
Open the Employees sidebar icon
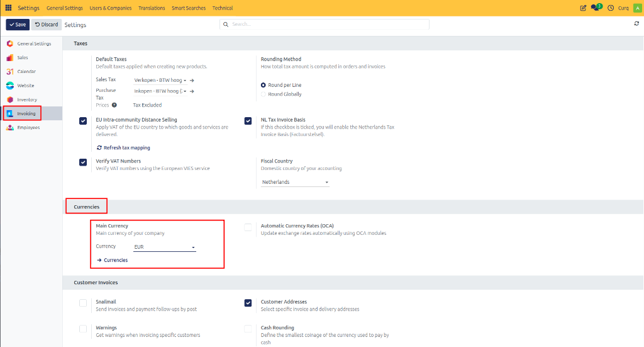(x=10, y=127)
